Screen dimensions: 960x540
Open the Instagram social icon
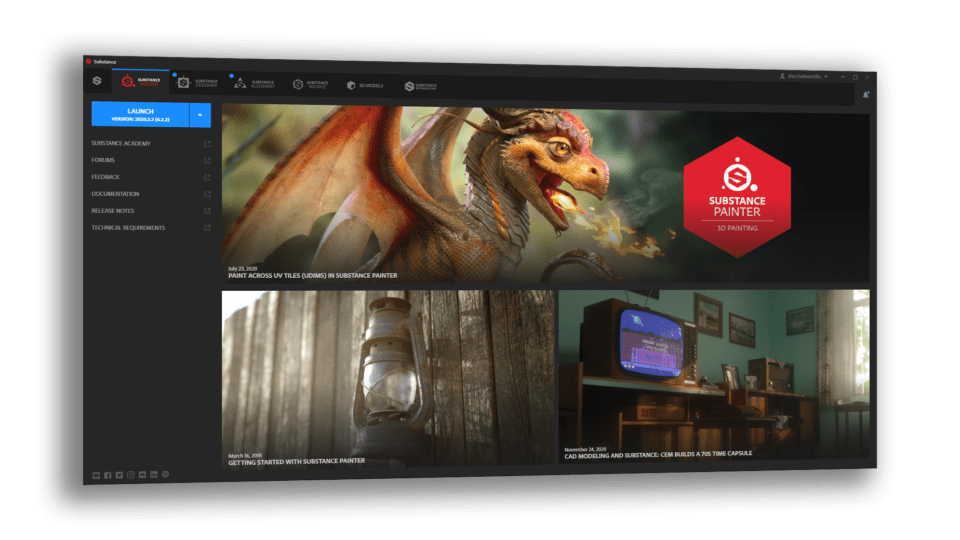point(131,475)
